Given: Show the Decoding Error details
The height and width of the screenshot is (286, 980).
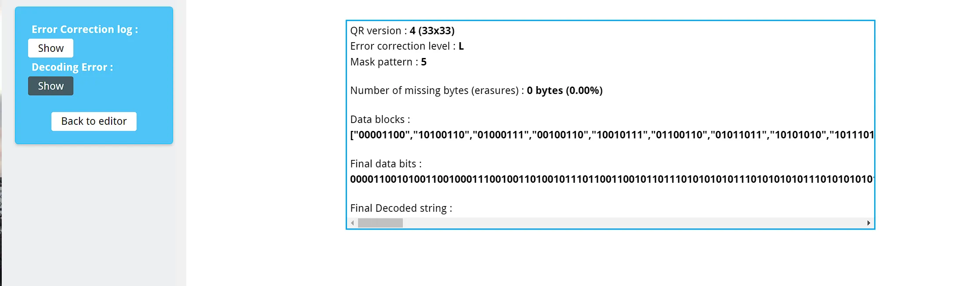Looking at the screenshot, I should pos(50,86).
